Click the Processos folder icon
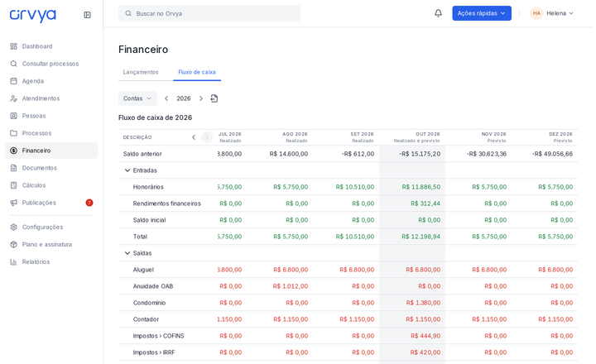Viewport: 596px width, 364px height. [14, 133]
